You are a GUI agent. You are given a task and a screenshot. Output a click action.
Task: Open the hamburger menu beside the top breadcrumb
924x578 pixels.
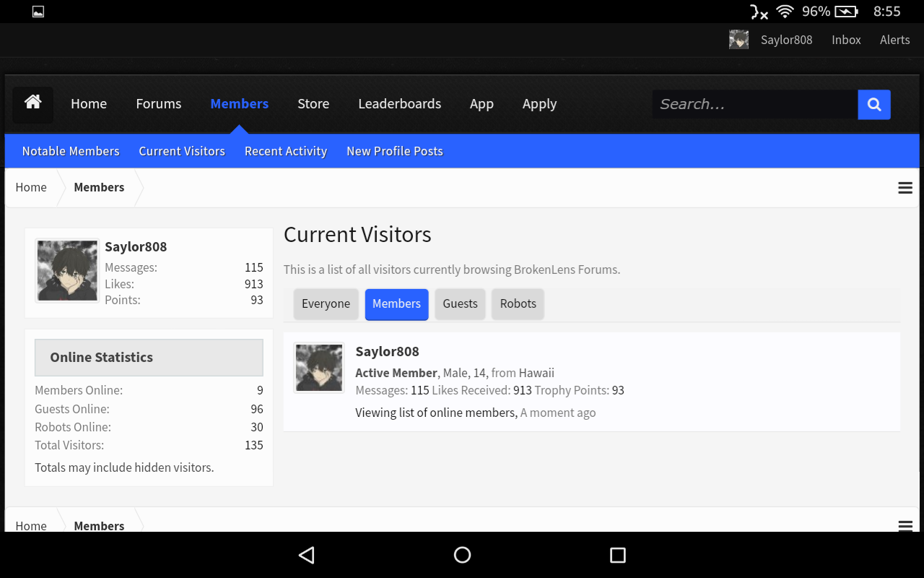[x=905, y=188]
